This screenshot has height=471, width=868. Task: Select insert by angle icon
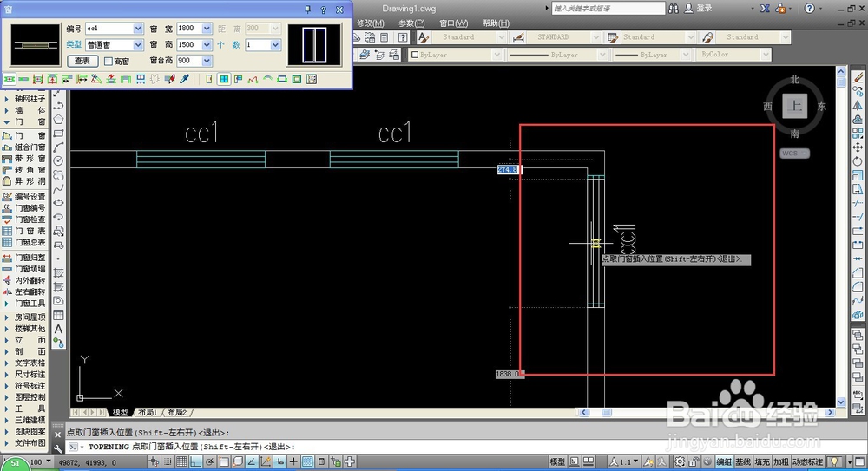(96, 79)
